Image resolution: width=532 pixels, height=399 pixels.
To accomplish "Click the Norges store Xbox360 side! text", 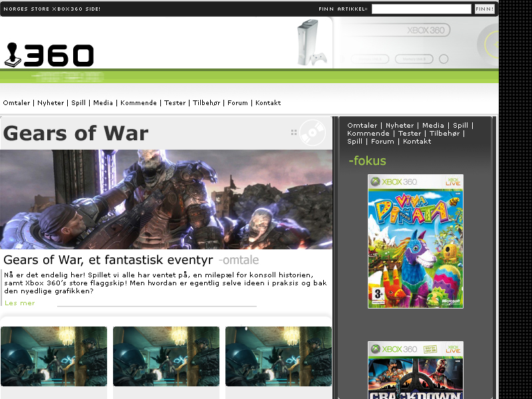I will 52,9.
